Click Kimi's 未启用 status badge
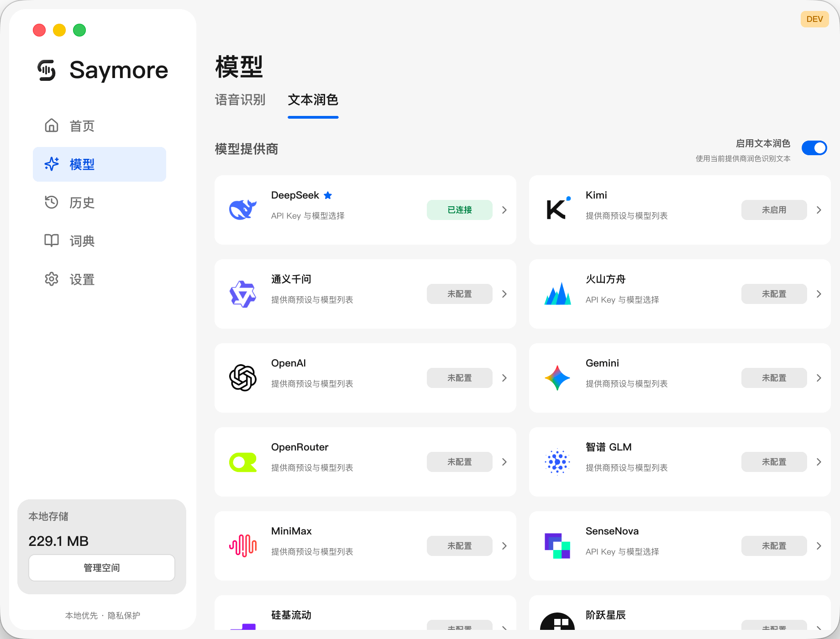 pyautogui.click(x=774, y=210)
